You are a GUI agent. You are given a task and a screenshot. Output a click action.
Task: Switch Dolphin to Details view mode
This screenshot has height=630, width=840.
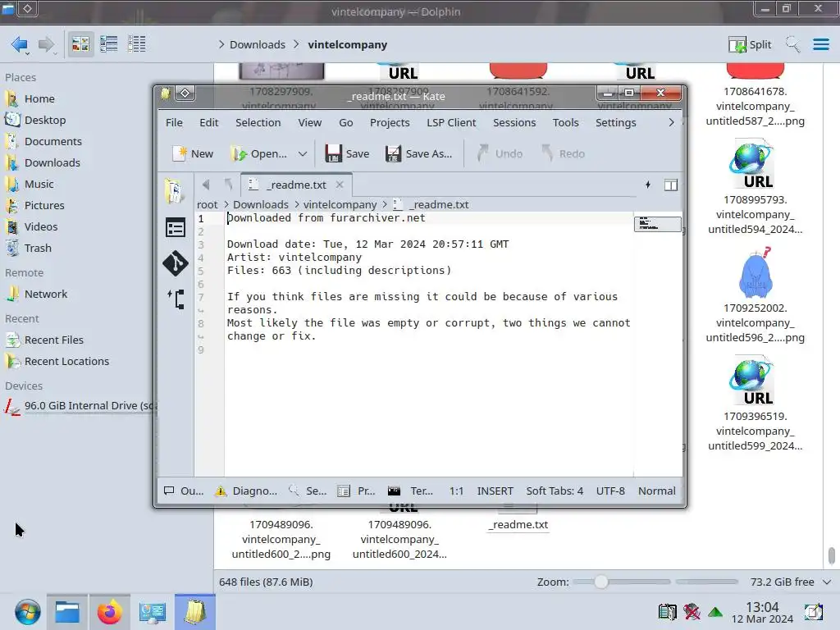pos(137,44)
